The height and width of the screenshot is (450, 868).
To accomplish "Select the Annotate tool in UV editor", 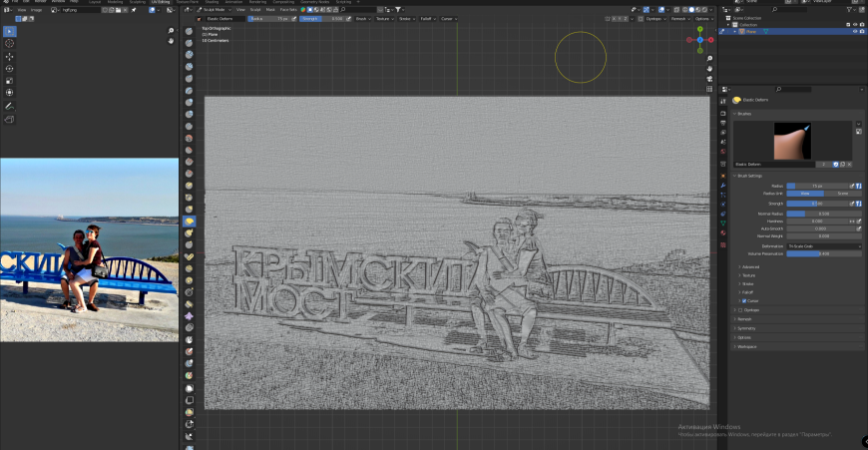I will click(x=10, y=106).
